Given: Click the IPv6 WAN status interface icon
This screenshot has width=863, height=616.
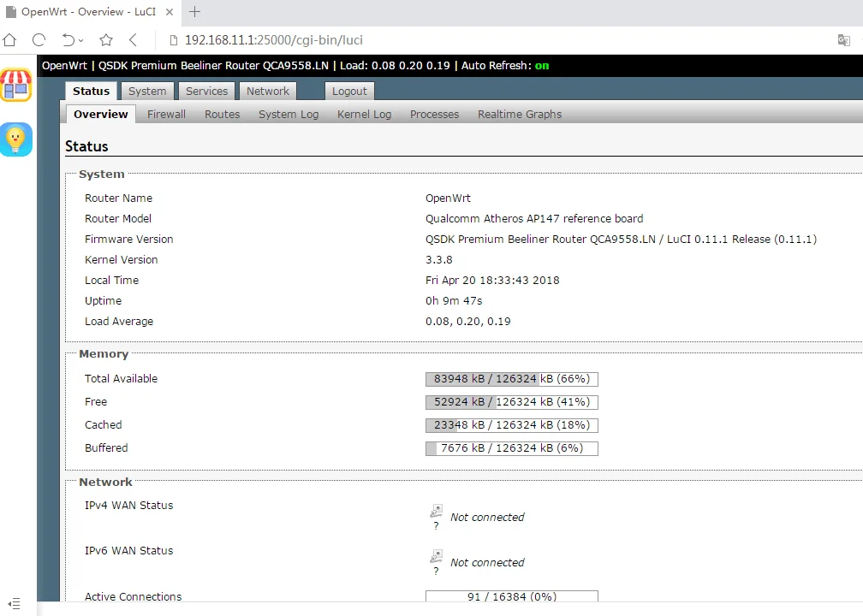Looking at the screenshot, I should pyautogui.click(x=436, y=556).
